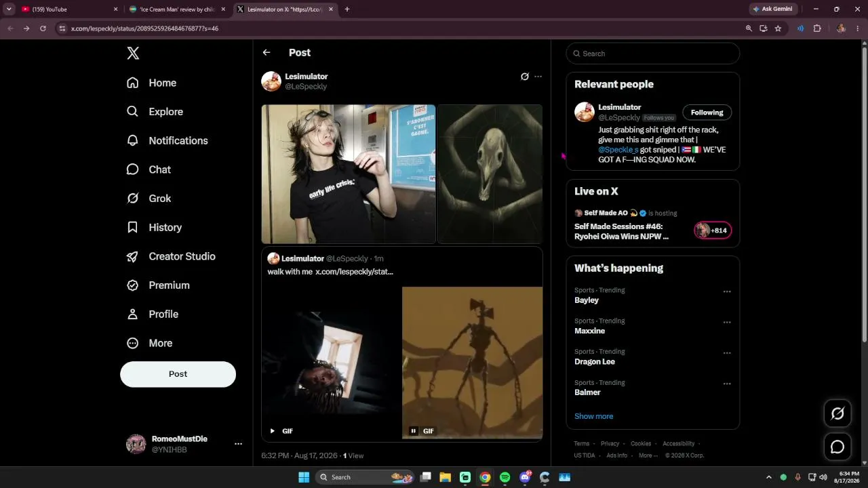This screenshot has height=488, width=868.
Task: Go back using the Post header arrow
Action: (x=267, y=53)
